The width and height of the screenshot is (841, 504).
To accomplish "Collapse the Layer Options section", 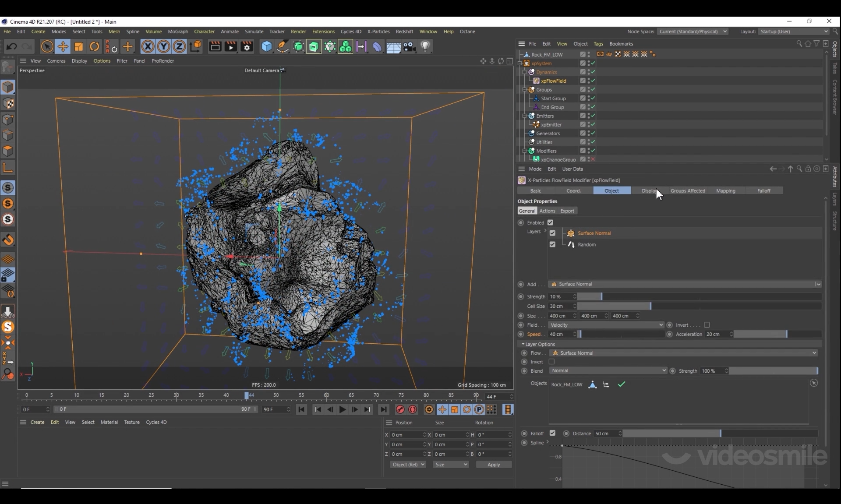I will (523, 344).
